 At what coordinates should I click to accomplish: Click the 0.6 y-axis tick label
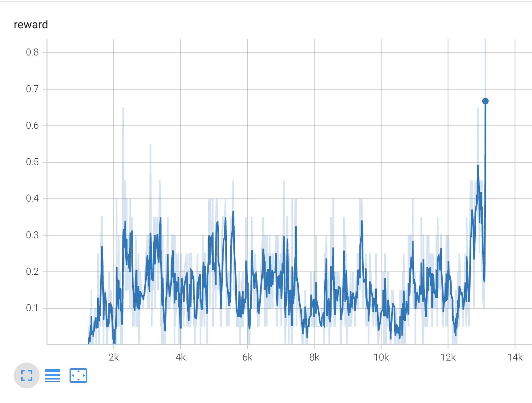(32, 125)
